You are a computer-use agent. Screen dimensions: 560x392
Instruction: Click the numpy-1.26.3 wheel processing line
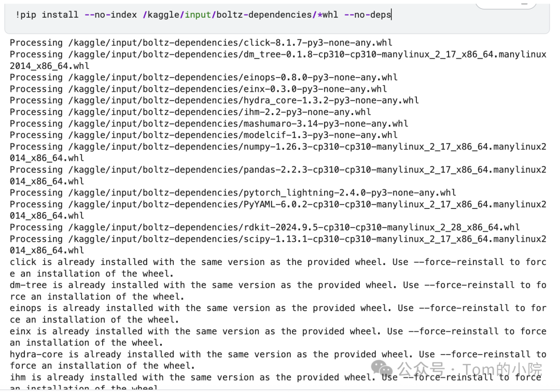[x=278, y=152]
